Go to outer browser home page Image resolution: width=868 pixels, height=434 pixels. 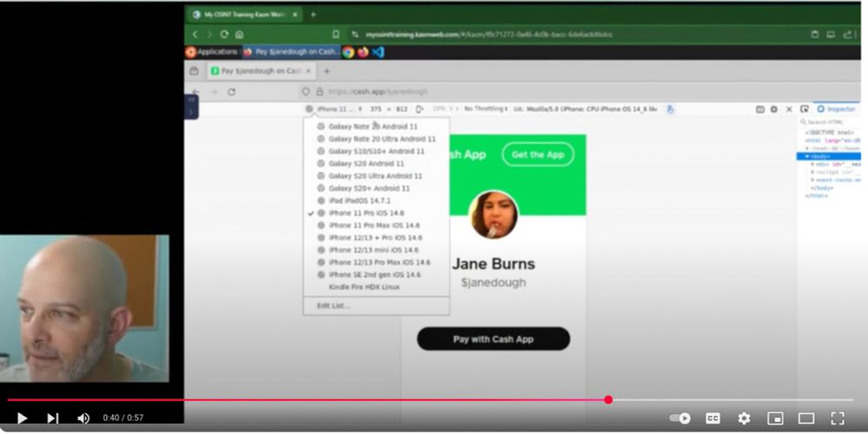[x=240, y=35]
